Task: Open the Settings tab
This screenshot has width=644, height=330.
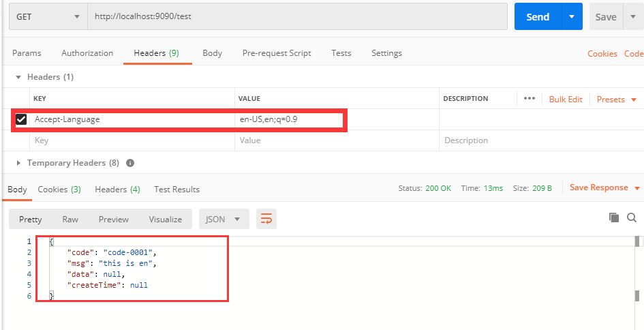Action: pyautogui.click(x=387, y=53)
